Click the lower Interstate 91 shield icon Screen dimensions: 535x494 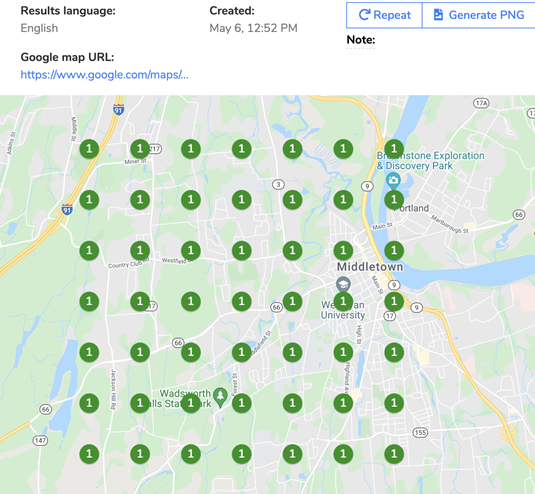pos(67,209)
